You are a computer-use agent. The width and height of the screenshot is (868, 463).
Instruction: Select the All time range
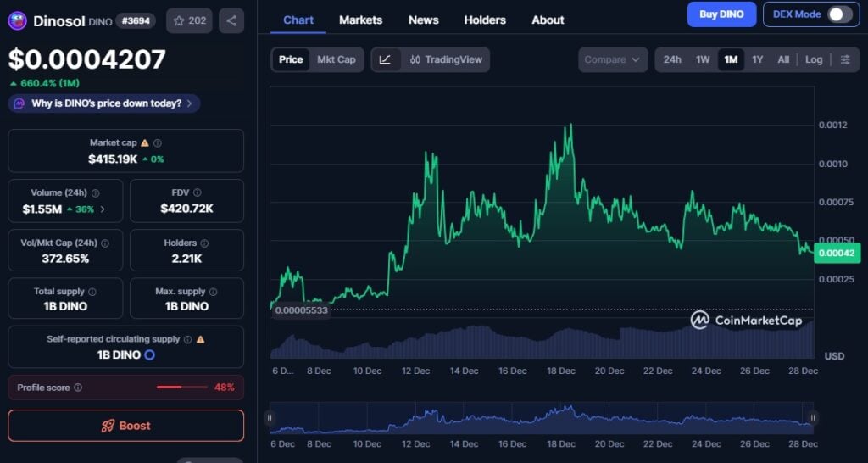pyautogui.click(x=783, y=59)
